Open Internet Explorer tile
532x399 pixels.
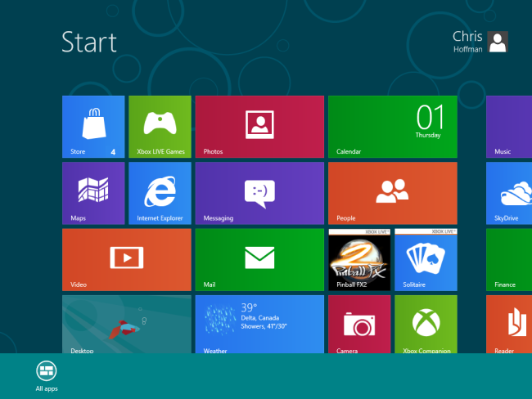(160, 193)
